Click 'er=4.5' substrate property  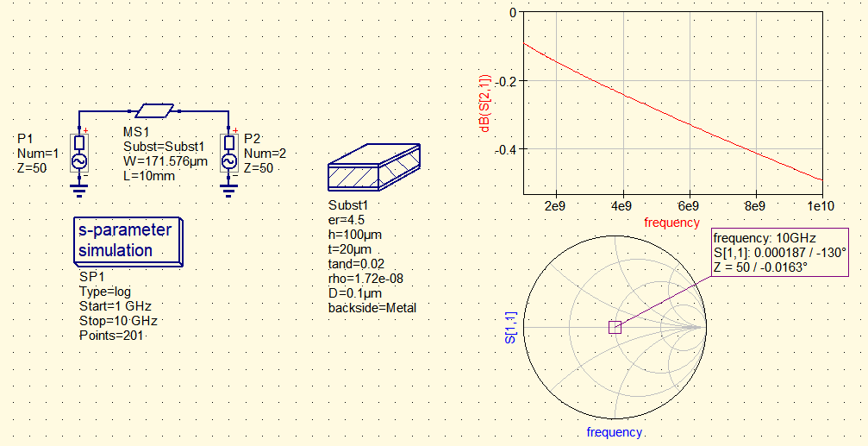(x=347, y=220)
